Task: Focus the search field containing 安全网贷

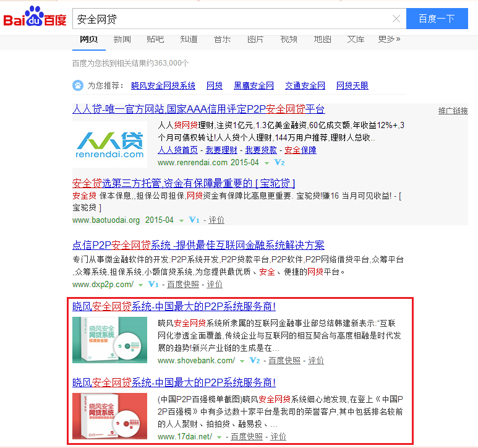Action: (233, 19)
